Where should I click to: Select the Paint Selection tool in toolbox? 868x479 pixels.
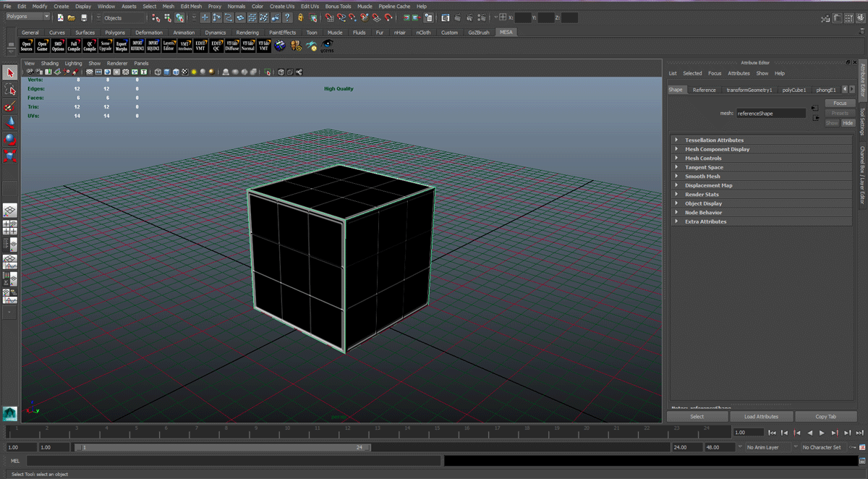(10, 106)
